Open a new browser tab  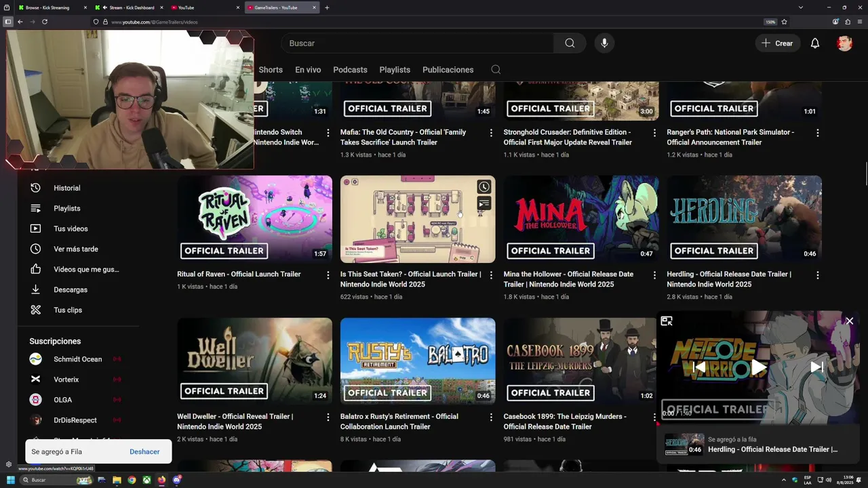tap(327, 7)
